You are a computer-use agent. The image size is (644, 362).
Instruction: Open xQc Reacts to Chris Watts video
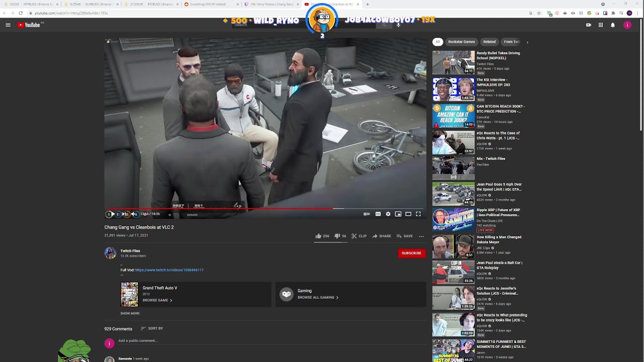point(498,135)
